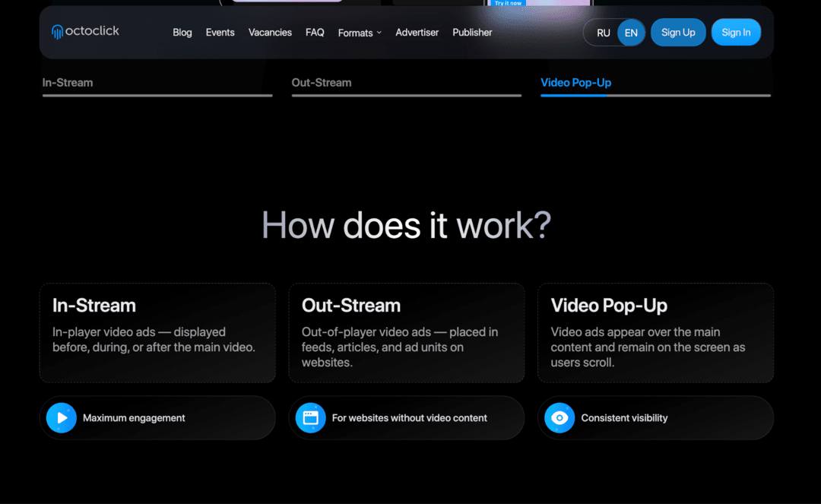
Task: Open the FAQ navigation link
Action: 315,33
